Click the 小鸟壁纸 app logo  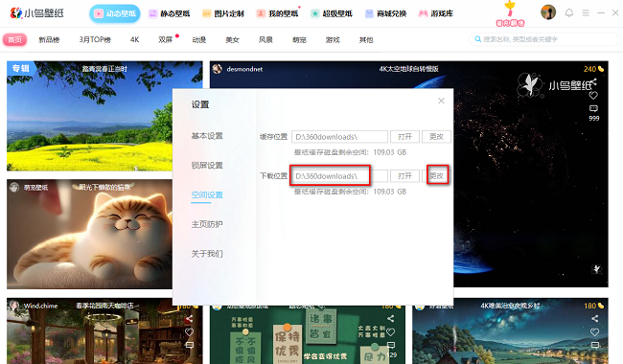(x=36, y=13)
